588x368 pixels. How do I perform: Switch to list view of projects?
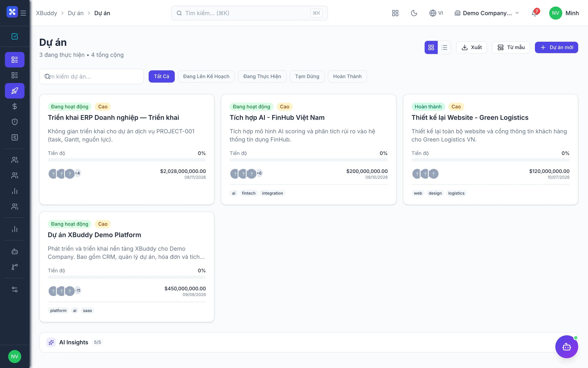[444, 47]
